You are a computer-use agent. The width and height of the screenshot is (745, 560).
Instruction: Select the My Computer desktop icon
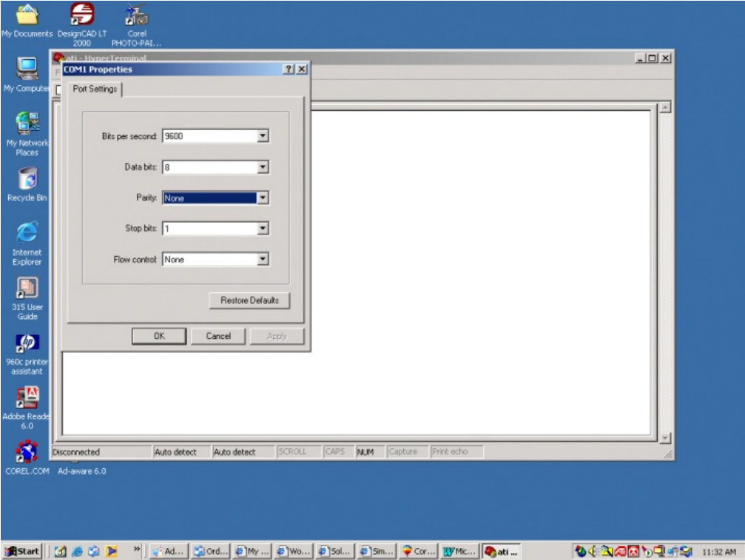point(26,75)
